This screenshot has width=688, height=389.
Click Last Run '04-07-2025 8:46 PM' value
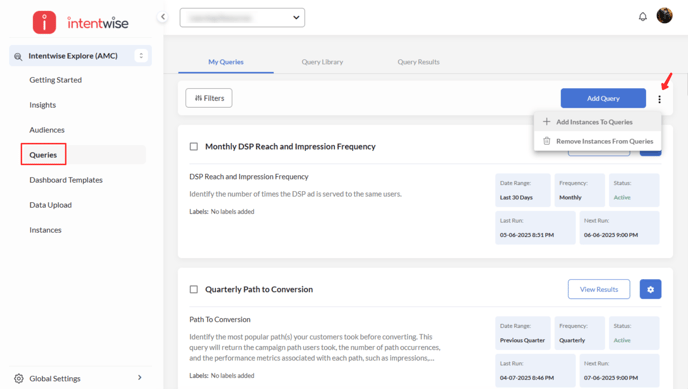527,378
